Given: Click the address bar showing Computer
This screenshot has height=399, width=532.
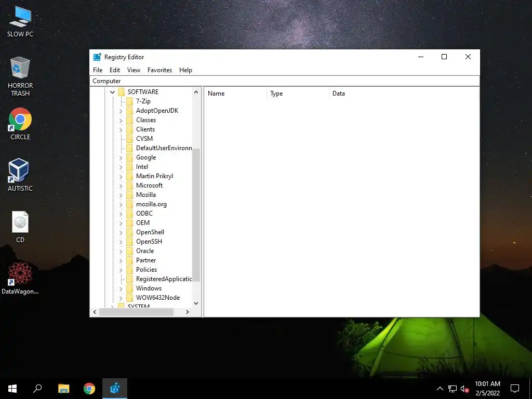Looking at the screenshot, I should click(285, 81).
